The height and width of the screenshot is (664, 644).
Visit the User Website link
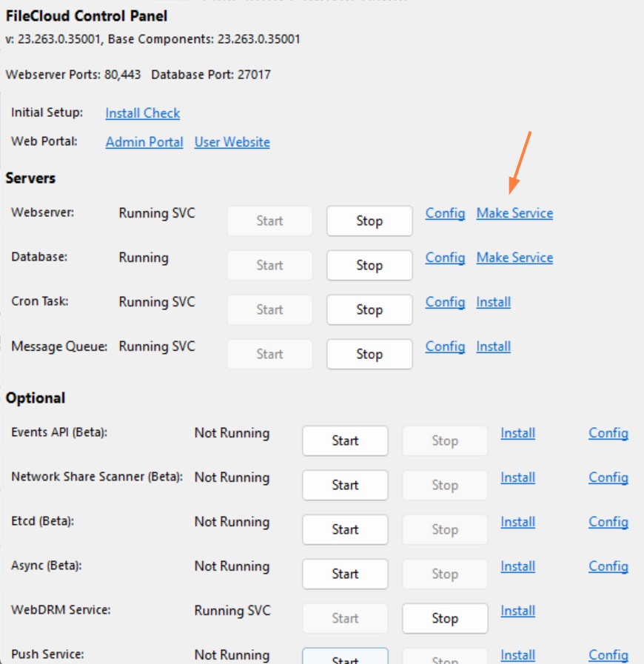click(232, 142)
